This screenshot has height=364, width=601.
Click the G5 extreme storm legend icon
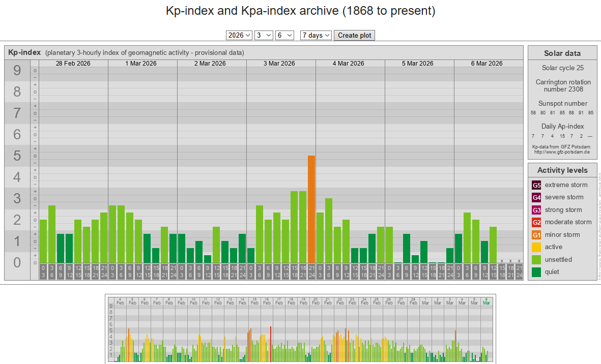point(536,185)
